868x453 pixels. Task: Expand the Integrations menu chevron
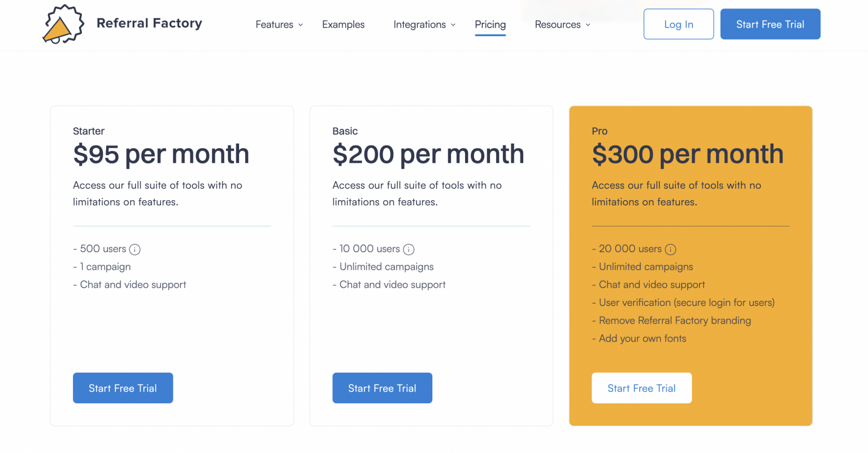454,24
